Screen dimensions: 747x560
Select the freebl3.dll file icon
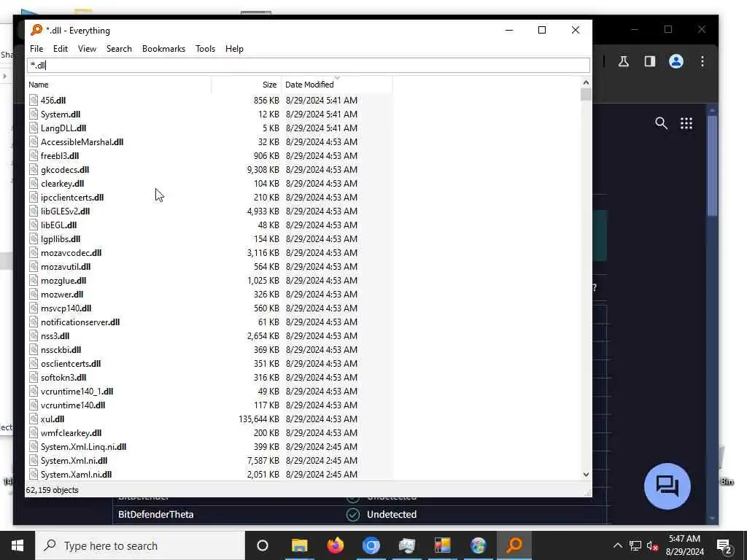coord(34,155)
